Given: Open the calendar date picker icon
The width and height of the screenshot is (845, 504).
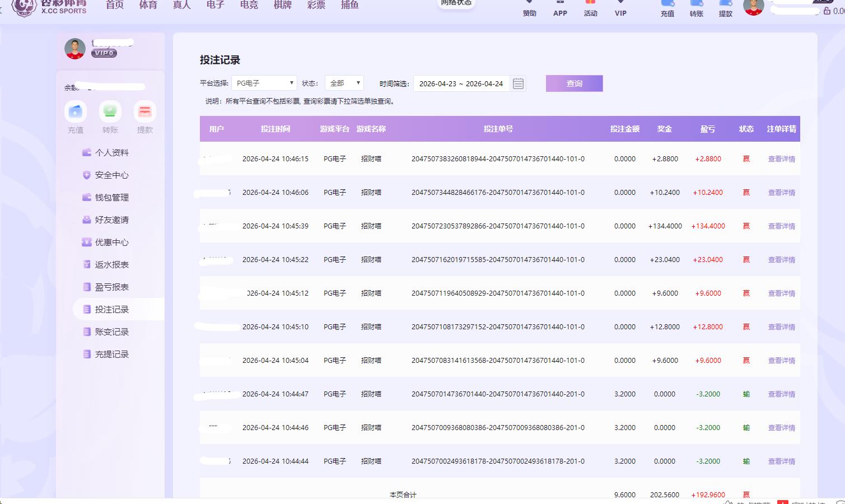Looking at the screenshot, I should [518, 83].
